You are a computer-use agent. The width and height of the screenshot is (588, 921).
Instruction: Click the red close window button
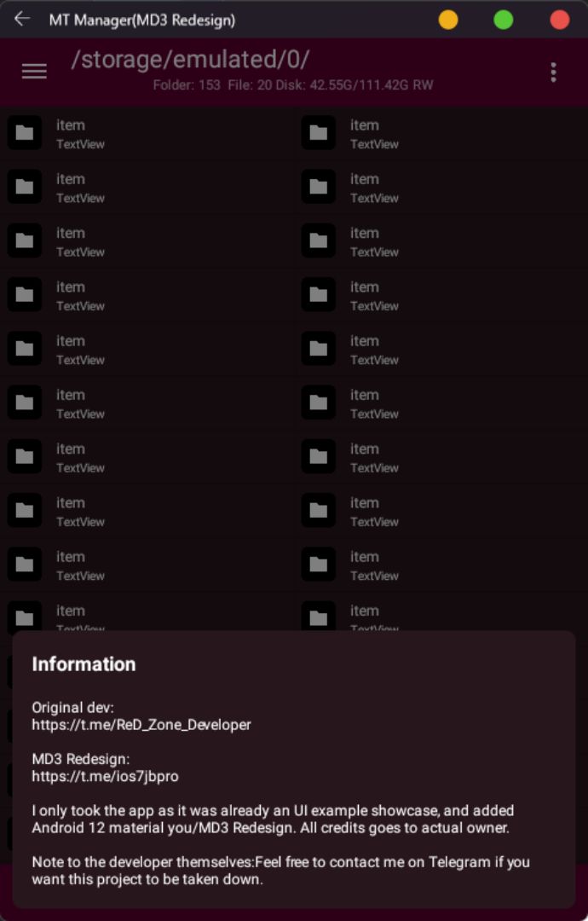(x=560, y=20)
